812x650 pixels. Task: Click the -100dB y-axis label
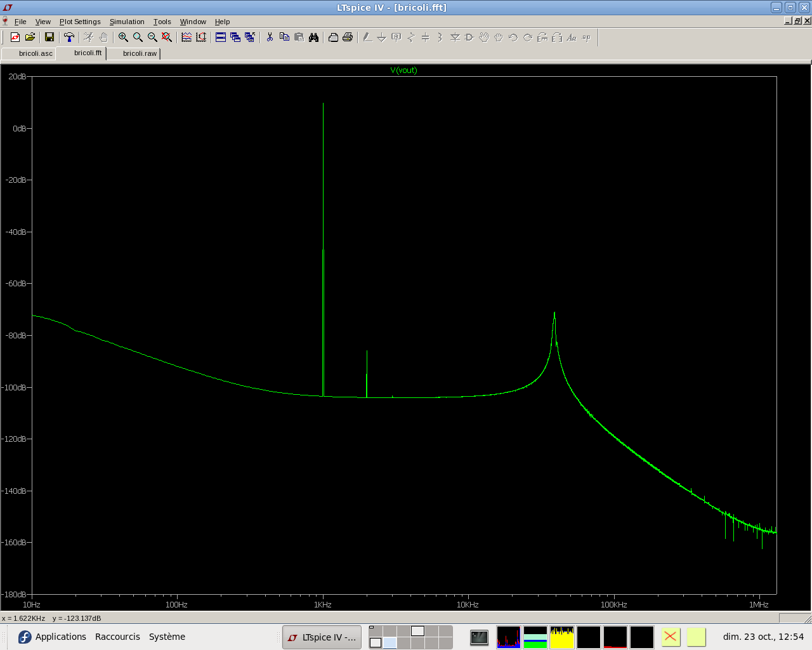coord(15,387)
